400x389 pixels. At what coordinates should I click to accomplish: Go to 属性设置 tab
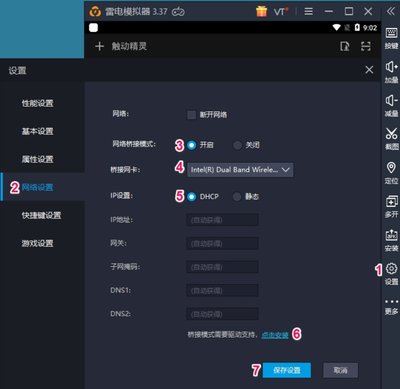(x=42, y=159)
